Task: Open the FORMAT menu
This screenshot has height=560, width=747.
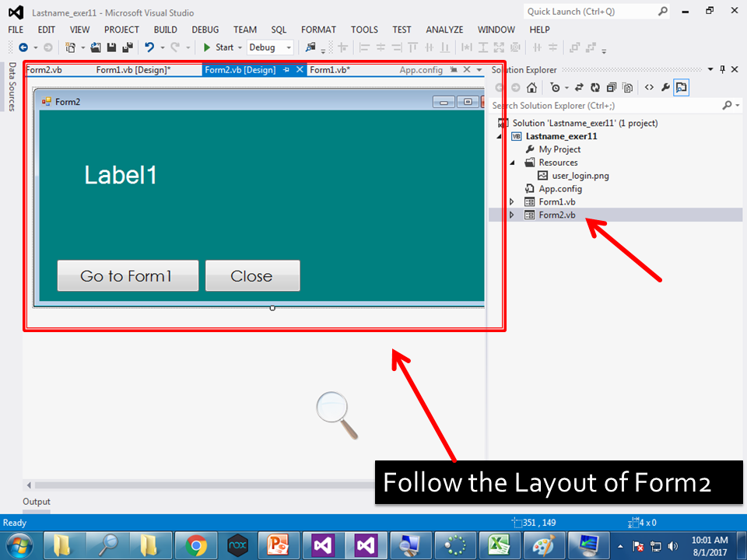Action: pyautogui.click(x=318, y=30)
